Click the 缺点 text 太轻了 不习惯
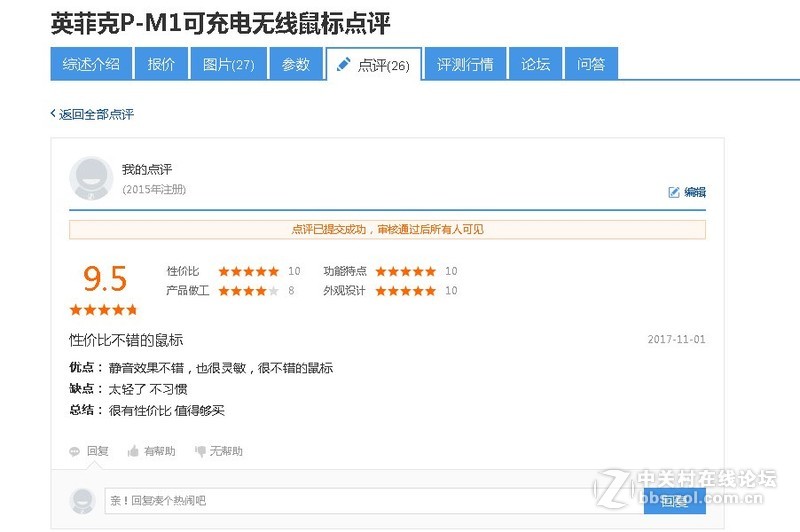Viewport: 800px width, 532px height. (148, 389)
